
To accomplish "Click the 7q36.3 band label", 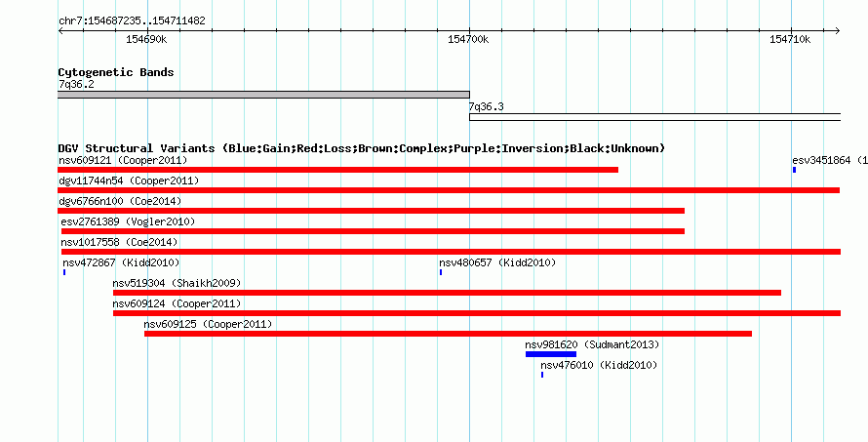I will (486, 107).
